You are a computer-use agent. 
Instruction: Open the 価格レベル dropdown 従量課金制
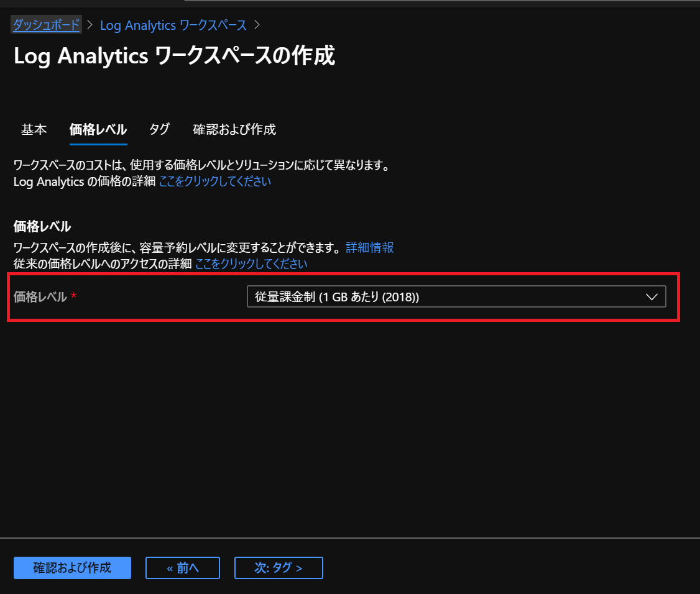(x=456, y=297)
